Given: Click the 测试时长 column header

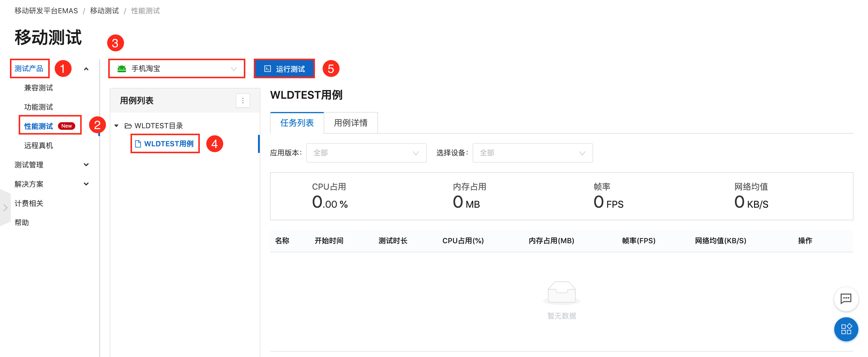Looking at the screenshot, I should [x=392, y=241].
